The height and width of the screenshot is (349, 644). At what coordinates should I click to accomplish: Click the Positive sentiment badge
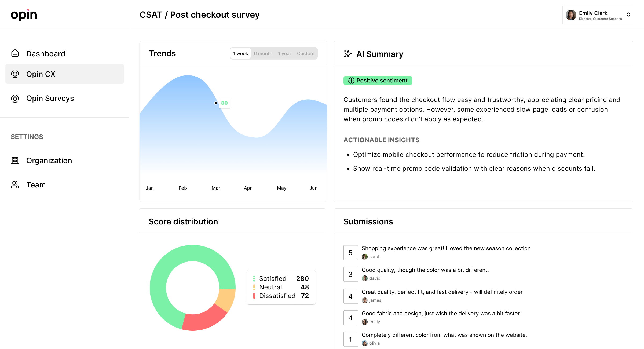tap(378, 80)
